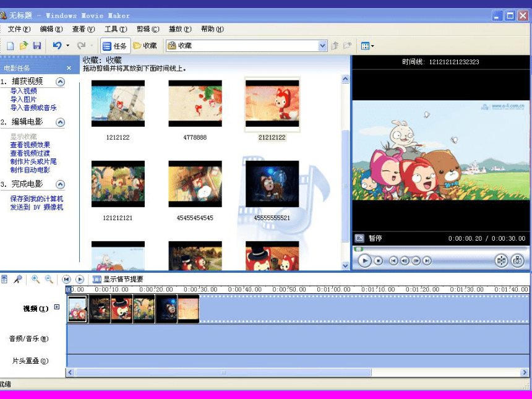
Task: Click the new collection folder icon
Action: click(x=348, y=45)
